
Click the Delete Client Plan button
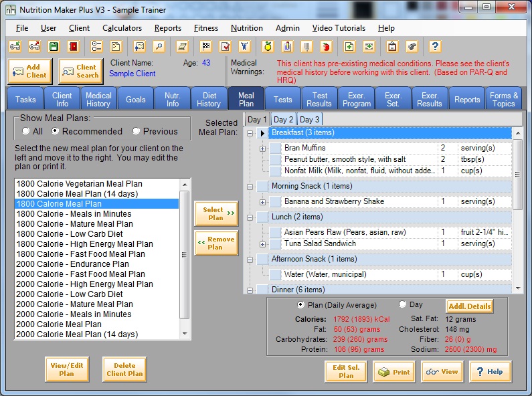124,369
